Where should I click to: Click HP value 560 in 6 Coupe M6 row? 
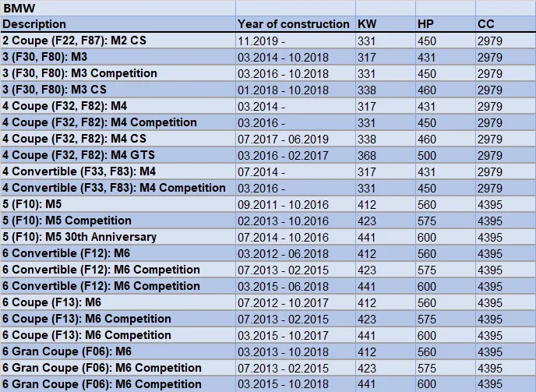(446, 302)
